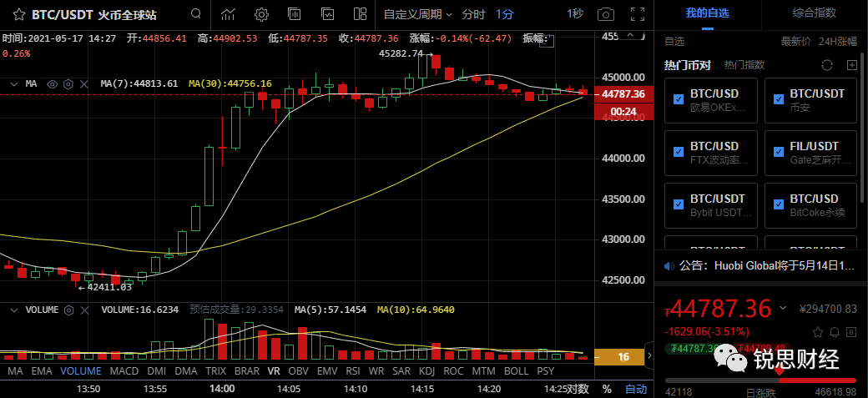The height and width of the screenshot is (398, 868).
Task: Switch sub-indicator to KDJ
Action: point(426,370)
